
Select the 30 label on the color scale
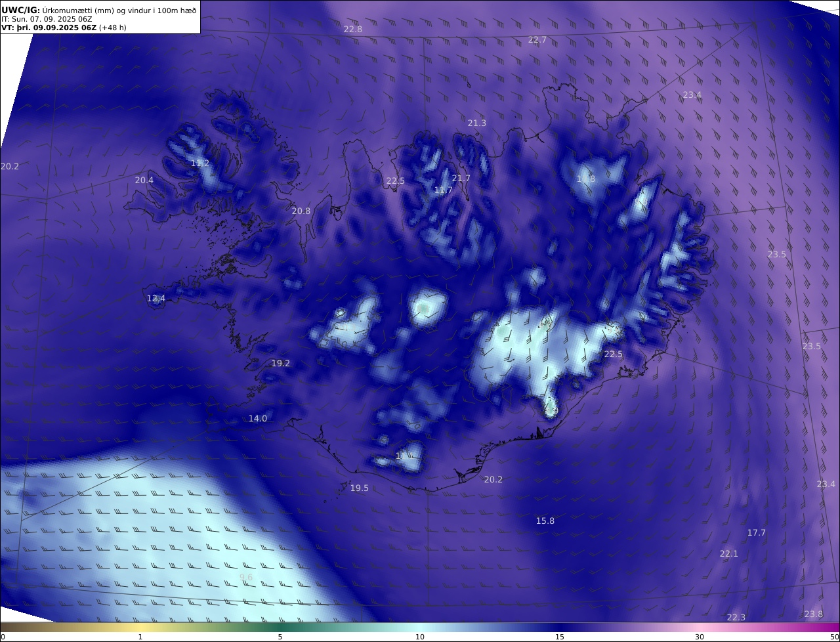(700, 637)
